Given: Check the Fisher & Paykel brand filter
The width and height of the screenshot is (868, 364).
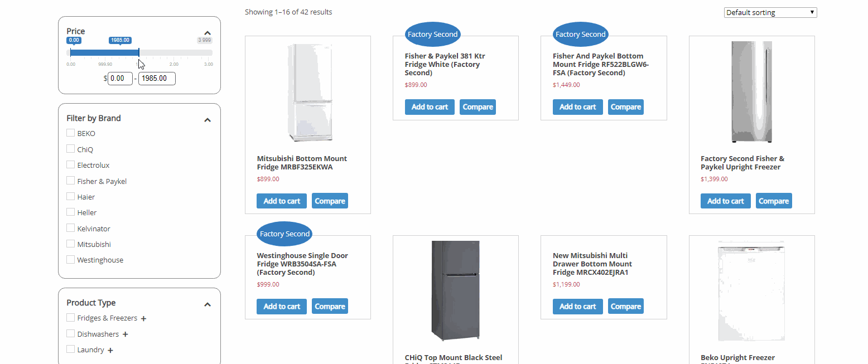Looking at the screenshot, I should (70, 180).
